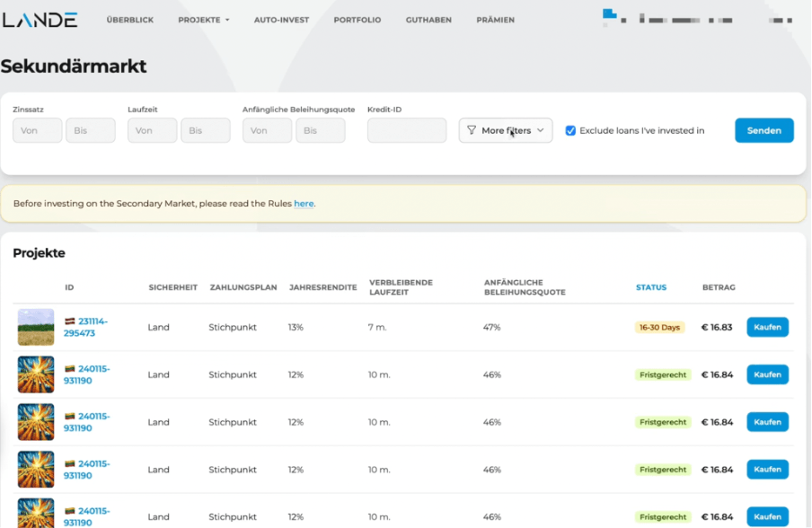Viewport: 812px width, 528px height.
Task: Open loan ID 231114-295473 link
Action: point(85,327)
